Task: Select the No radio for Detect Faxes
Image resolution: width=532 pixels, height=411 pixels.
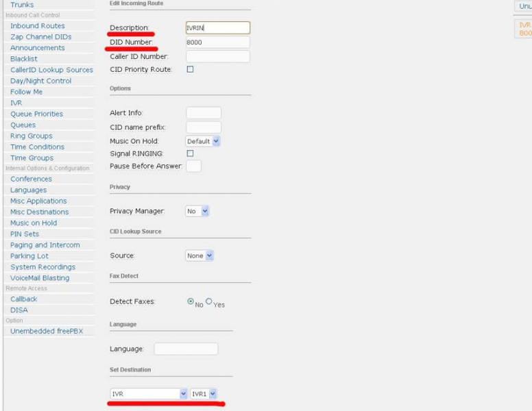Action: [191, 301]
